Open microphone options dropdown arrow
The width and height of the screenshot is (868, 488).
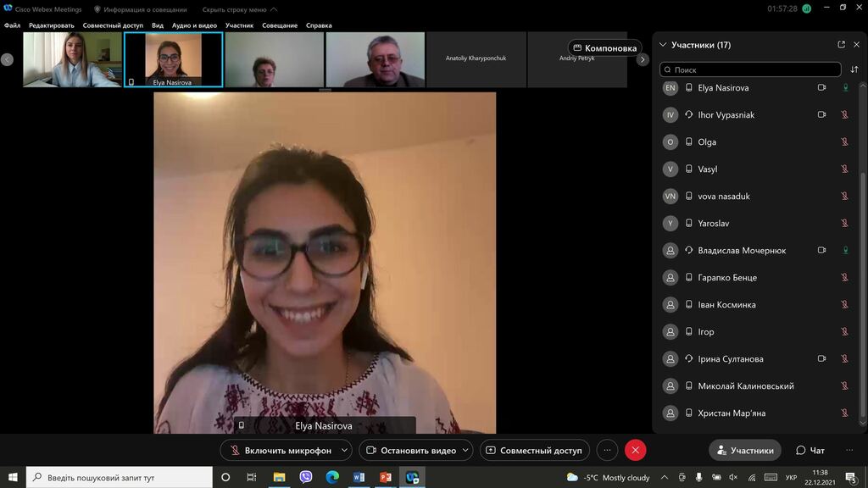pyautogui.click(x=344, y=451)
